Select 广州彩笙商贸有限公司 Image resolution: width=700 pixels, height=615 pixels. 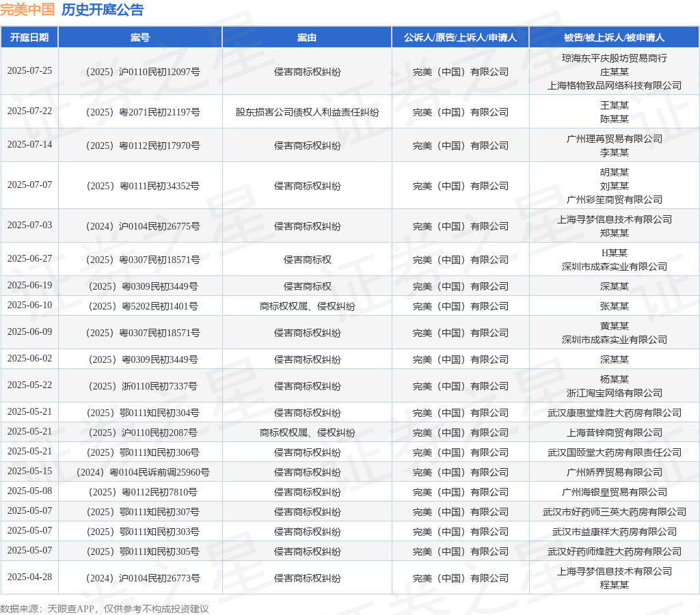click(x=615, y=200)
